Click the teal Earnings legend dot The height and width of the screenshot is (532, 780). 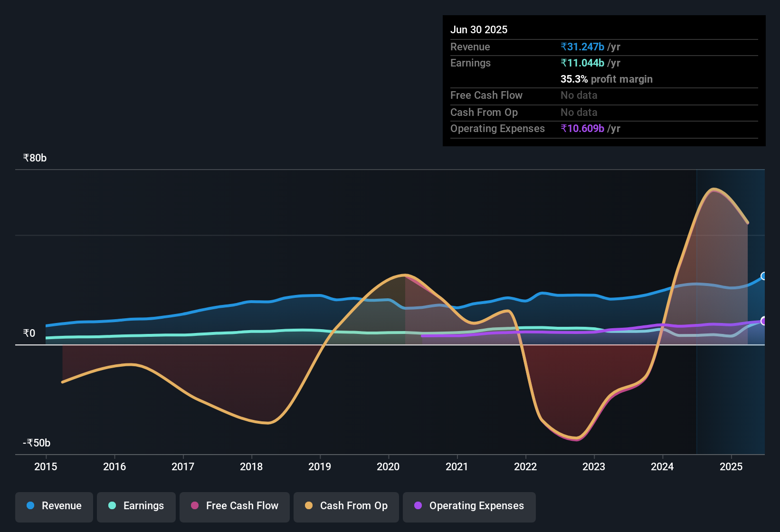(112, 506)
